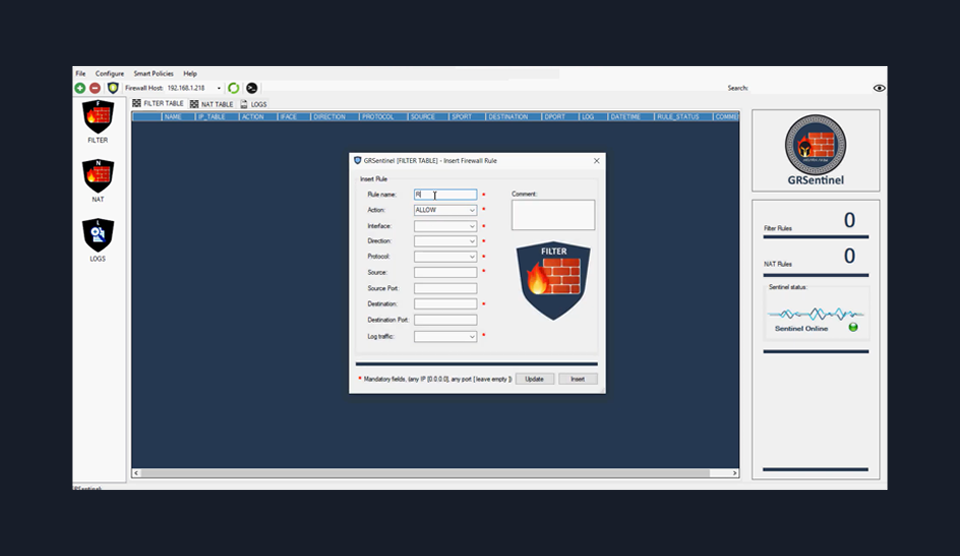
Task: Open the Firewall Host address dropdown
Action: coord(219,88)
